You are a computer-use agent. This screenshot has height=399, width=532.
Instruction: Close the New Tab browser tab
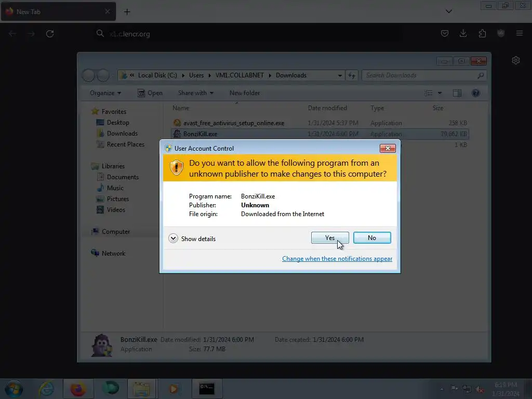[x=107, y=11]
